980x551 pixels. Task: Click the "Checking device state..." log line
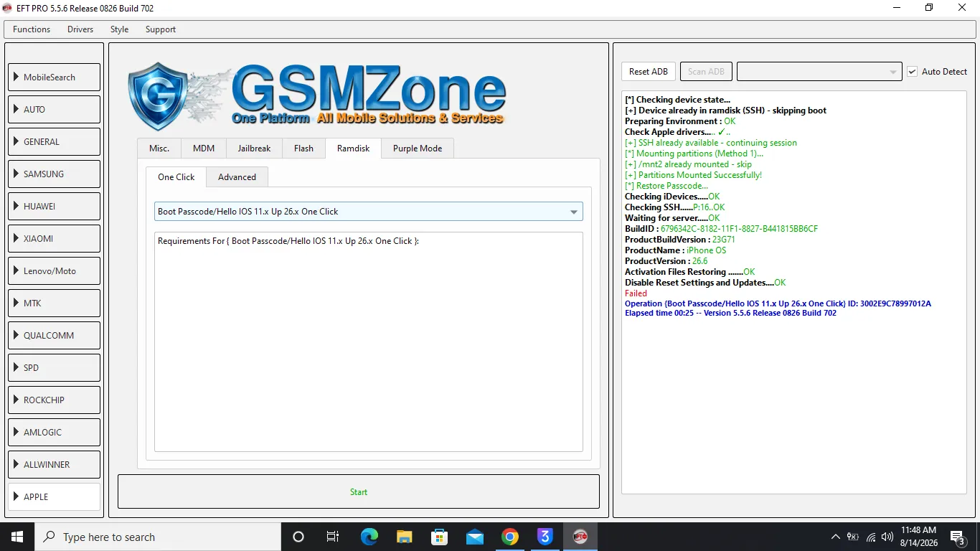pyautogui.click(x=677, y=100)
